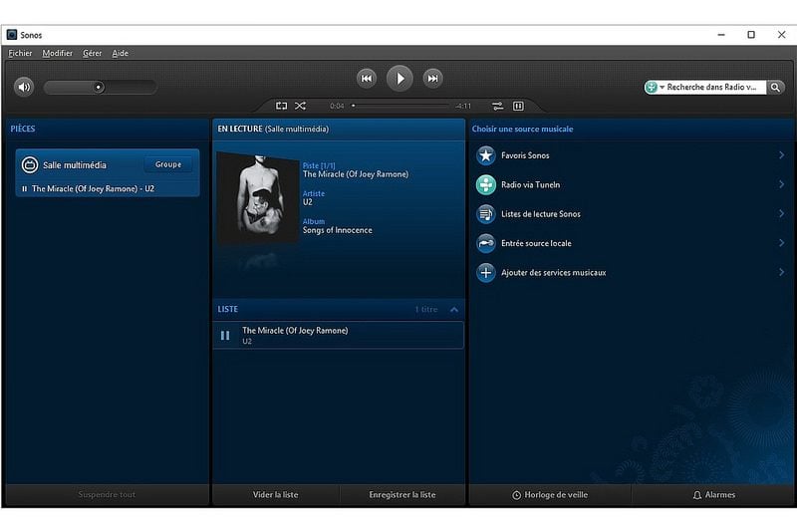Click the remaining time -4:11
797x532 pixels.
tap(463, 106)
